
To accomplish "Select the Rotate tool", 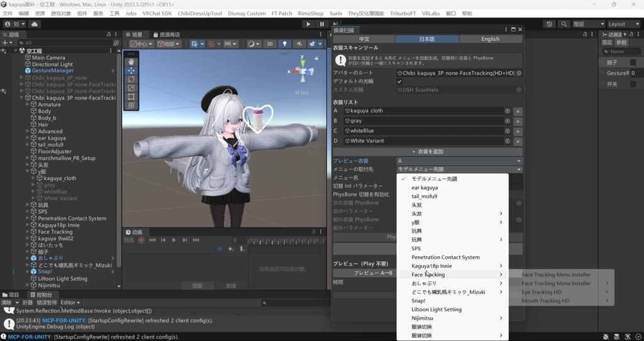I will (x=131, y=79).
